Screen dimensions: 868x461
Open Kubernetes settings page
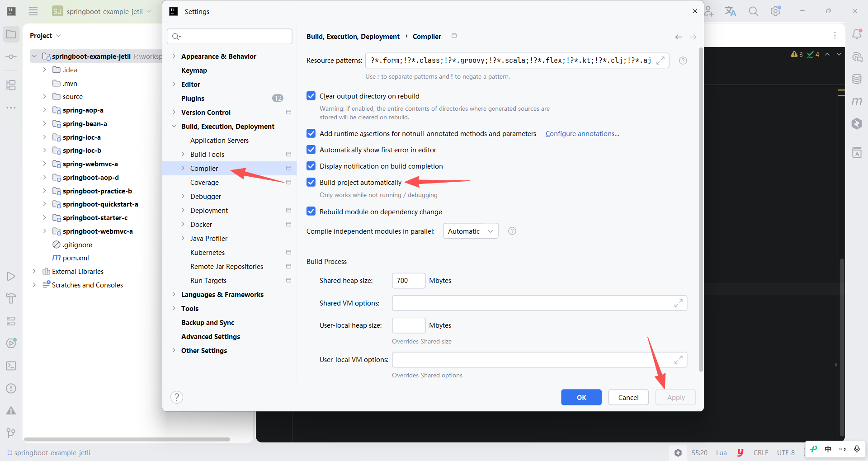pyautogui.click(x=208, y=253)
